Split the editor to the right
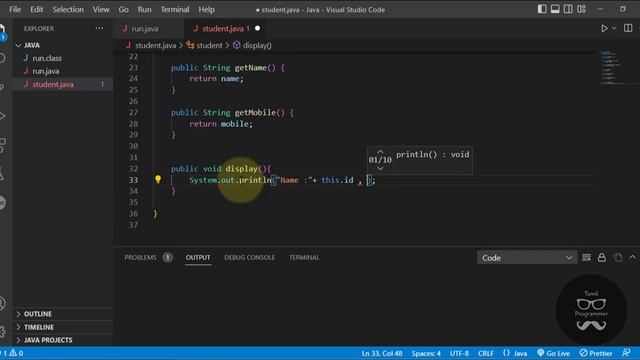640x360 pixels. point(628,28)
